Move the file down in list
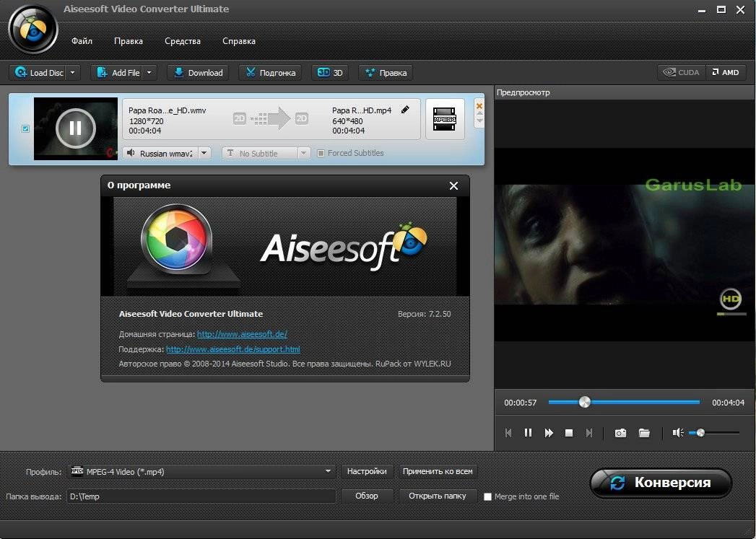Image resolution: width=756 pixels, height=539 pixels. pyautogui.click(x=479, y=122)
